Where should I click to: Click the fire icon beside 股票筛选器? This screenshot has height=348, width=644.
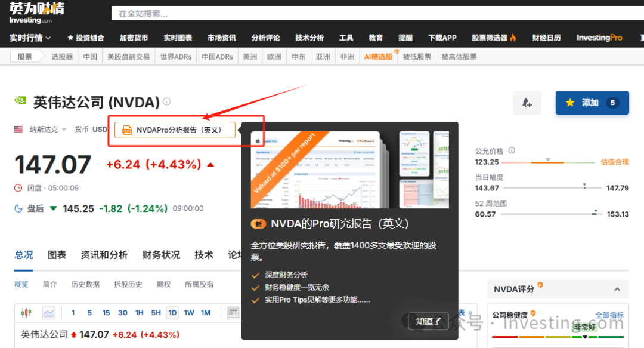[x=513, y=38]
